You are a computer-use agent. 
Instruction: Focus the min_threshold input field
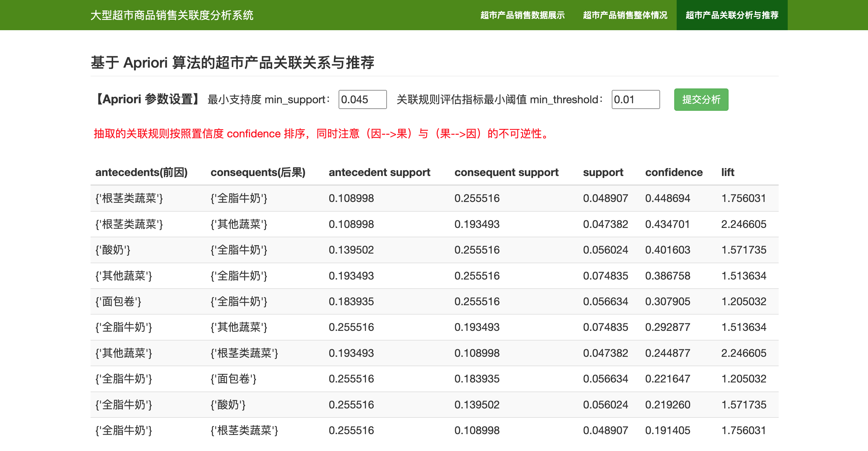[636, 99]
